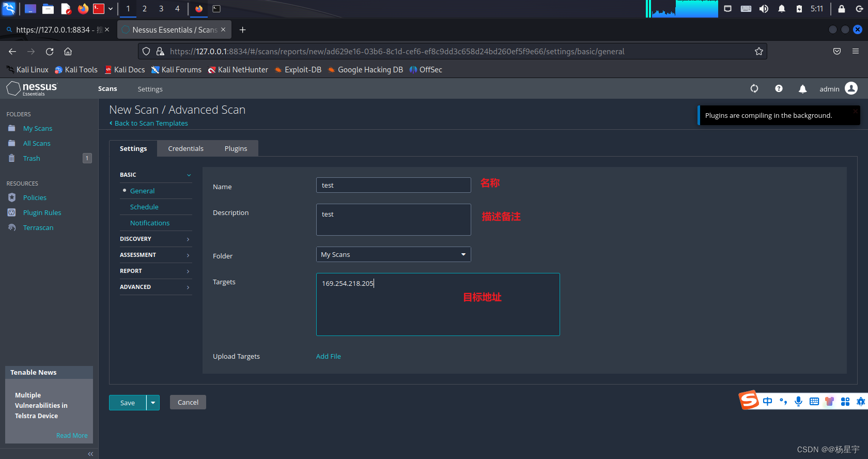Open Kali applications menu icon
Viewport: 868px width, 459px height.
(x=9, y=8)
